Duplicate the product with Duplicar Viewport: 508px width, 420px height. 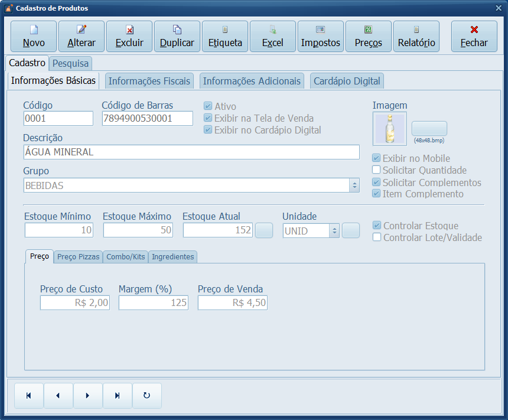coord(177,37)
